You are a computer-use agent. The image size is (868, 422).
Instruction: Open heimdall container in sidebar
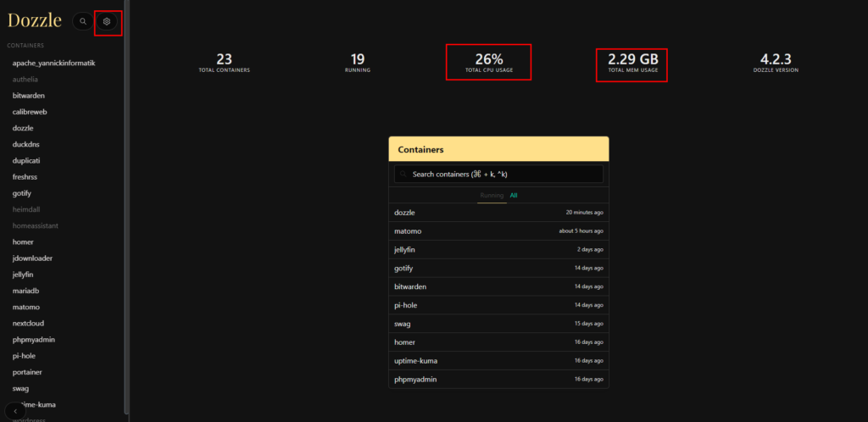(26, 209)
